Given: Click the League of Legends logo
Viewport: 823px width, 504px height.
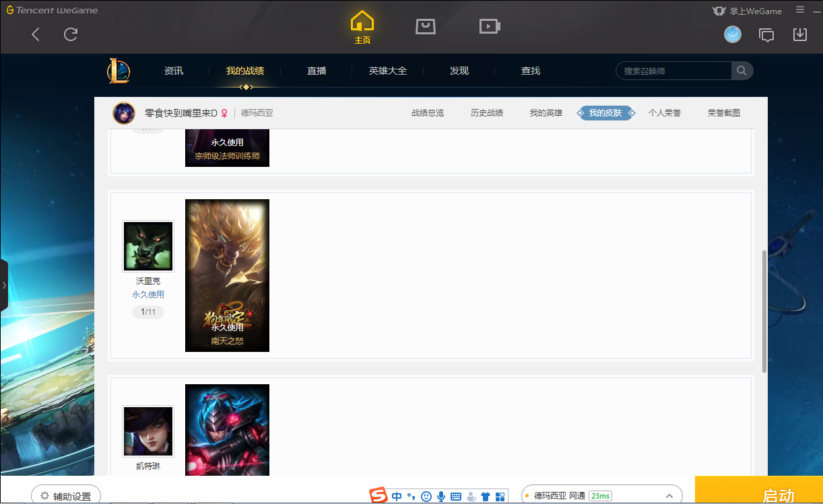Looking at the screenshot, I should pyautogui.click(x=119, y=71).
